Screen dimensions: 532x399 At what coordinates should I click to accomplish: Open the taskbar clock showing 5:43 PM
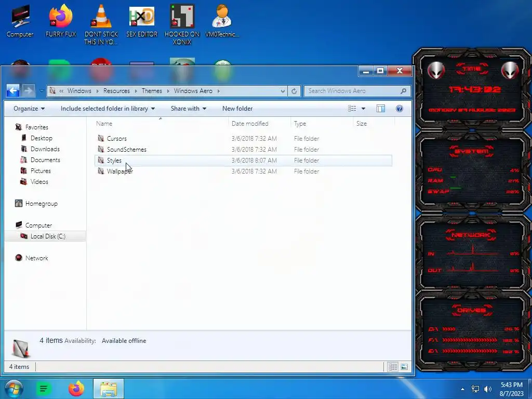pos(511,389)
